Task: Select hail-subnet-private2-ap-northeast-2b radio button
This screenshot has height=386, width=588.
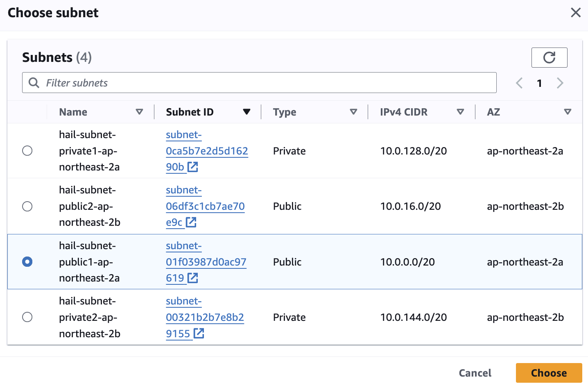Action: pyautogui.click(x=27, y=317)
